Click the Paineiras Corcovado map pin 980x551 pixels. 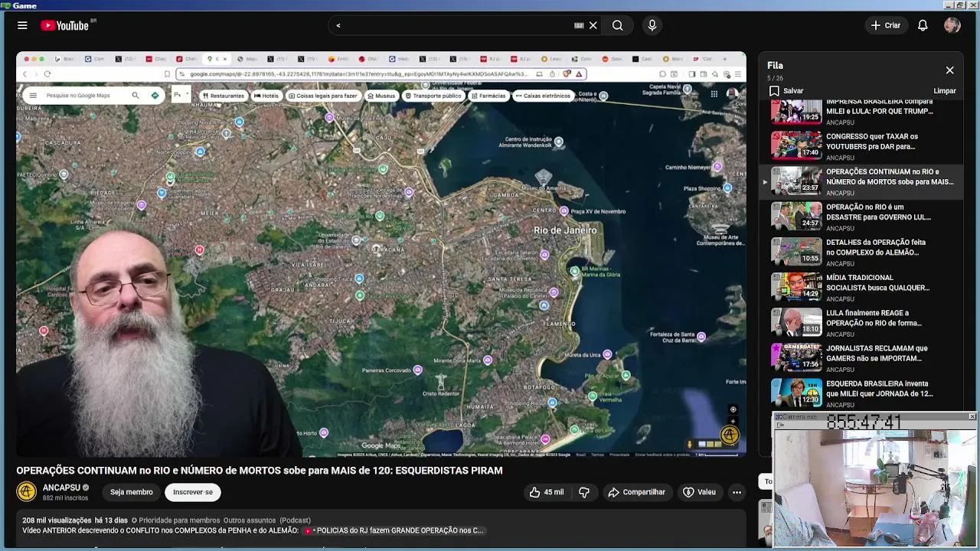pos(417,370)
